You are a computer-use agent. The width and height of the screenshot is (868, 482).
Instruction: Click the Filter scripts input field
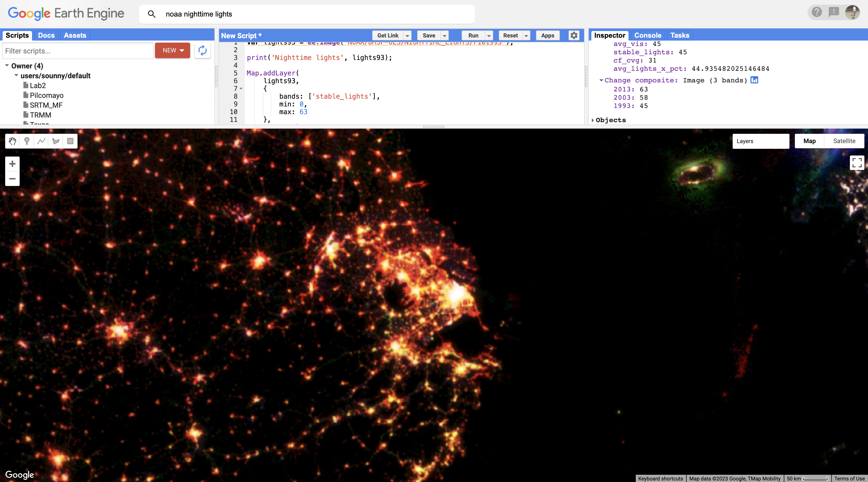(78, 51)
